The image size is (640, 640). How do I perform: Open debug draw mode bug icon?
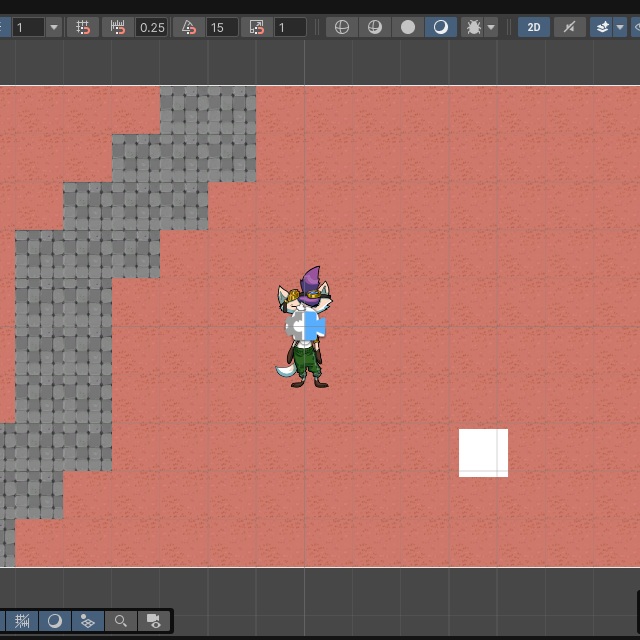tap(473, 27)
